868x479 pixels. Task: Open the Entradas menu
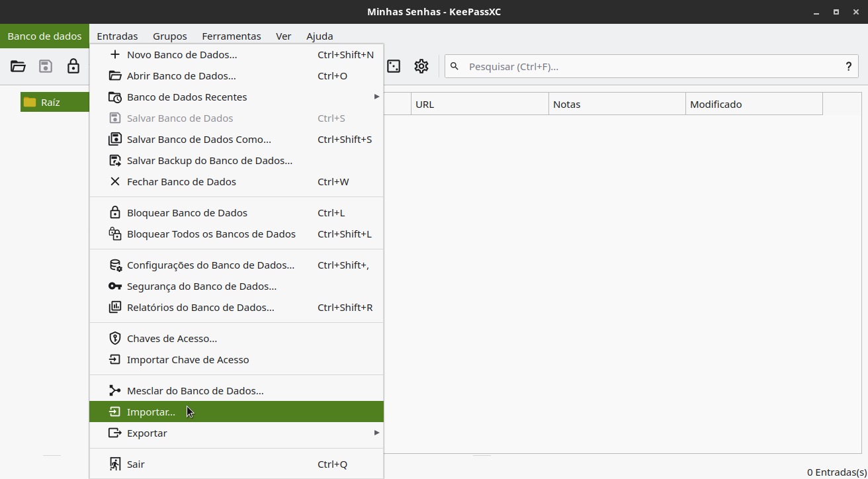pyautogui.click(x=117, y=36)
